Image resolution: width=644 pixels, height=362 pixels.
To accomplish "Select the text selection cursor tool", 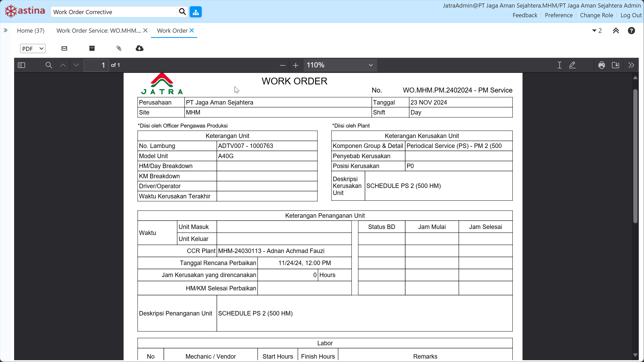I will [x=559, y=65].
